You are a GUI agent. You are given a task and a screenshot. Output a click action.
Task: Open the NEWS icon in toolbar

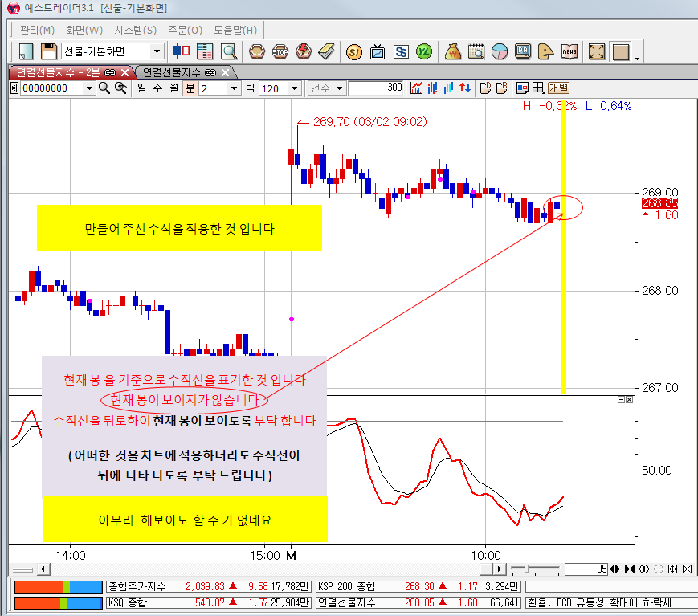(x=569, y=51)
